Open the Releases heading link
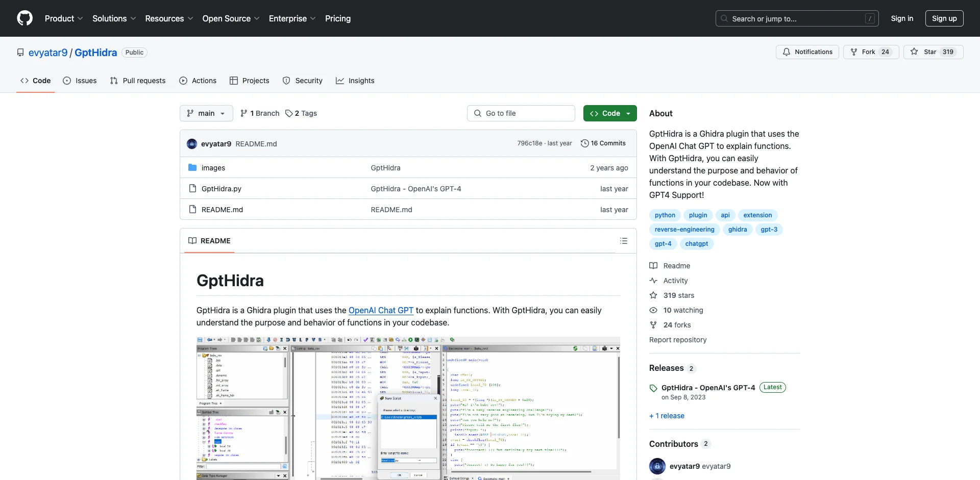 click(x=672, y=368)
